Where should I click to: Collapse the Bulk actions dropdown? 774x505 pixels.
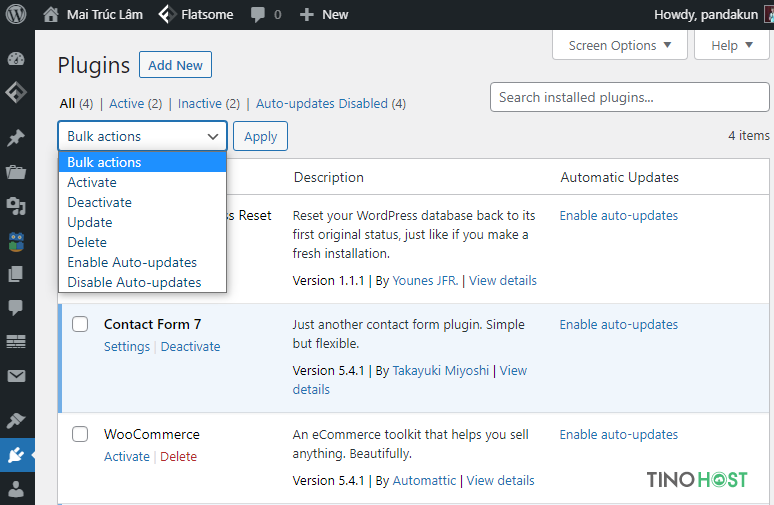[x=142, y=136]
